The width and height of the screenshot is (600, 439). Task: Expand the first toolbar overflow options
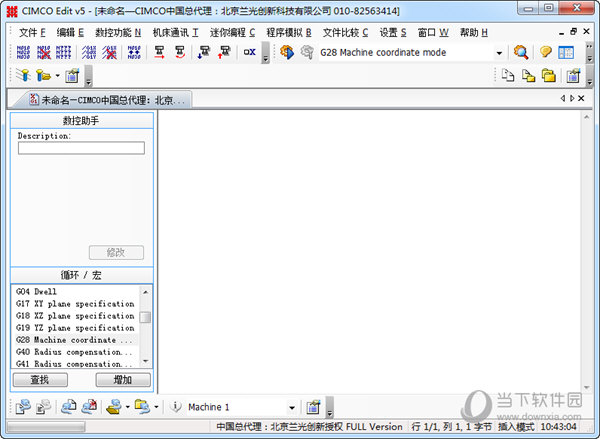tap(265, 53)
